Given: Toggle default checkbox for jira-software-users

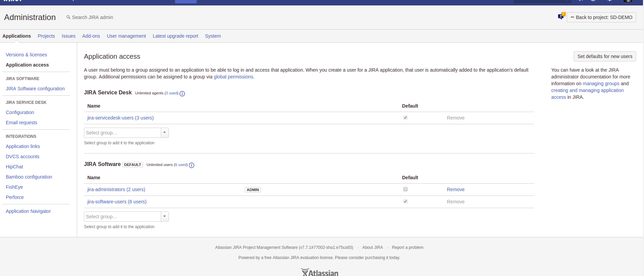Looking at the screenshot, I should pyautogui.click(x=405, y=201).
